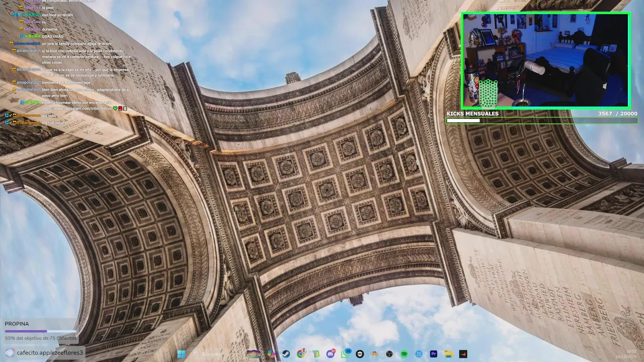
Task: Open Spotify from the taskbar
Action: [404, 354]
